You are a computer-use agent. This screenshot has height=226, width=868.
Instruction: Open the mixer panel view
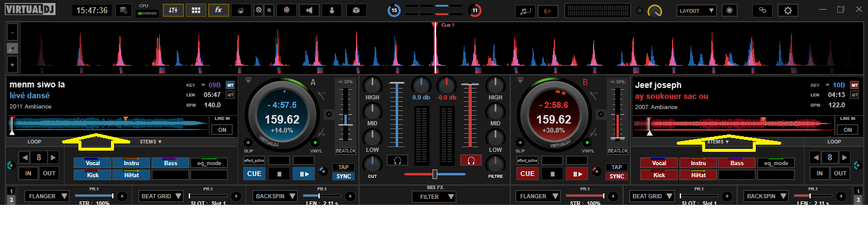pos(173,10)
